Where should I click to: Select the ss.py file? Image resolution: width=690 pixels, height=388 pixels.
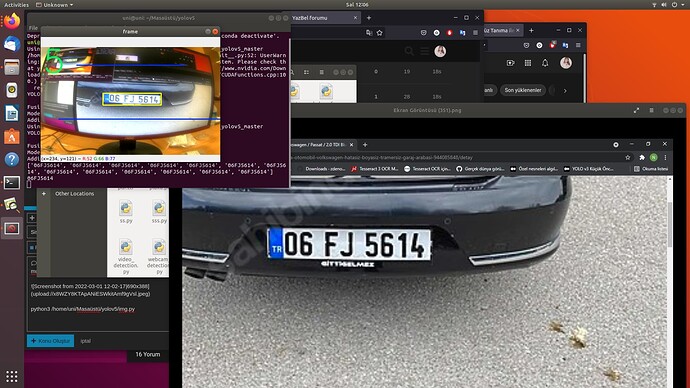click(x=126, y=212)
